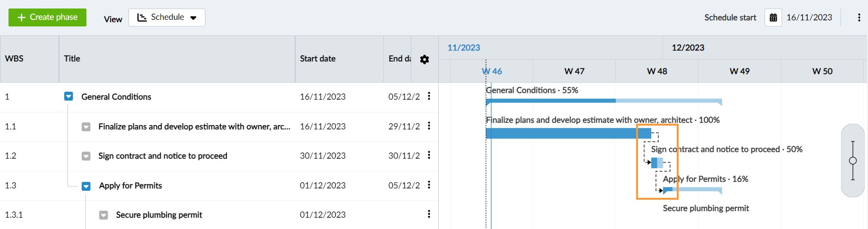Screen dimensions: 868x229
Task: Open row menu for Apply for Permits
Action: (429, 185)
